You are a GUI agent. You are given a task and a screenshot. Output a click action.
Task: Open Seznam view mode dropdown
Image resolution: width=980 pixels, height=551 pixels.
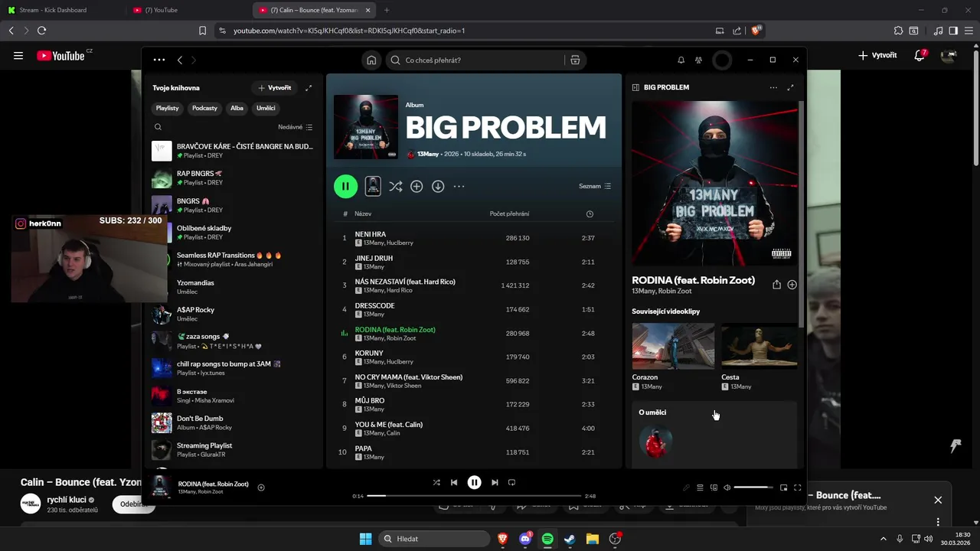tap(595, 186)
